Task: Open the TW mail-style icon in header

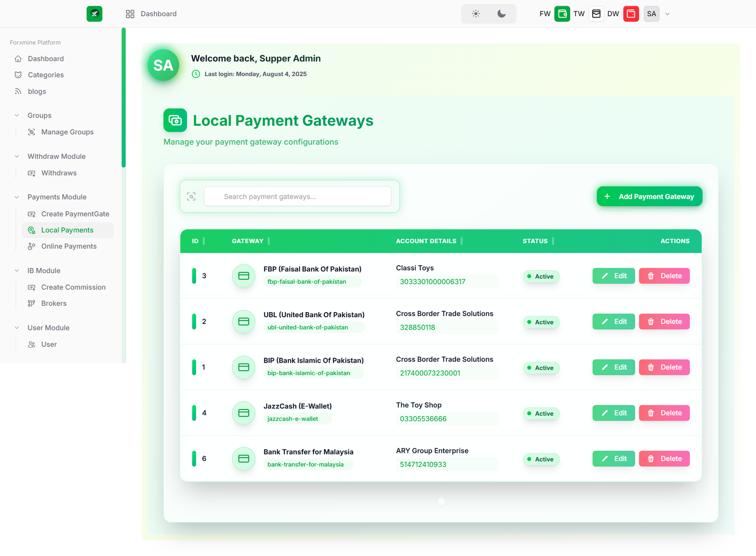Action: [x=596, y=14]
